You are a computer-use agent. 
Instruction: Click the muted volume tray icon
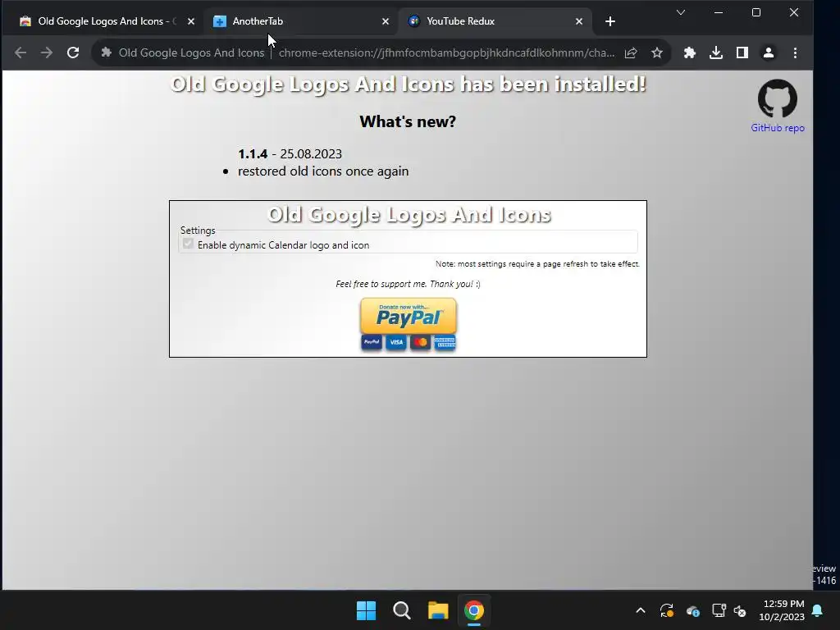[x=740, y=610]
